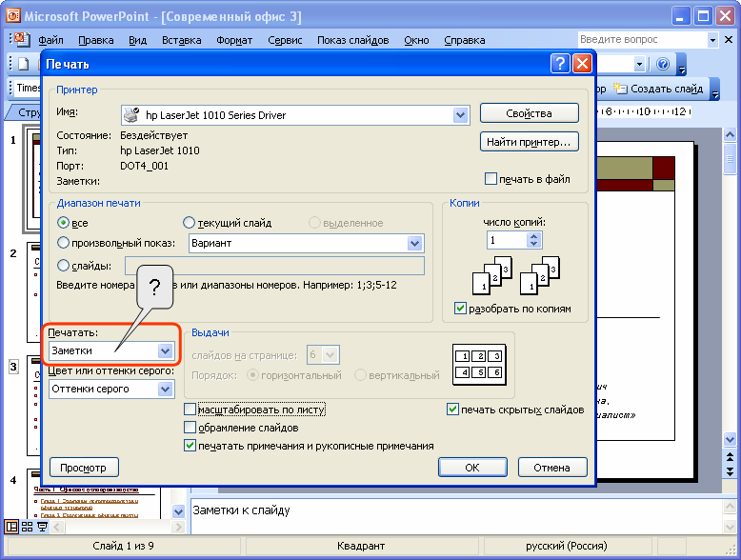Open the Формат menu
The width and height of the screenshot is (741, 560).
234,40
